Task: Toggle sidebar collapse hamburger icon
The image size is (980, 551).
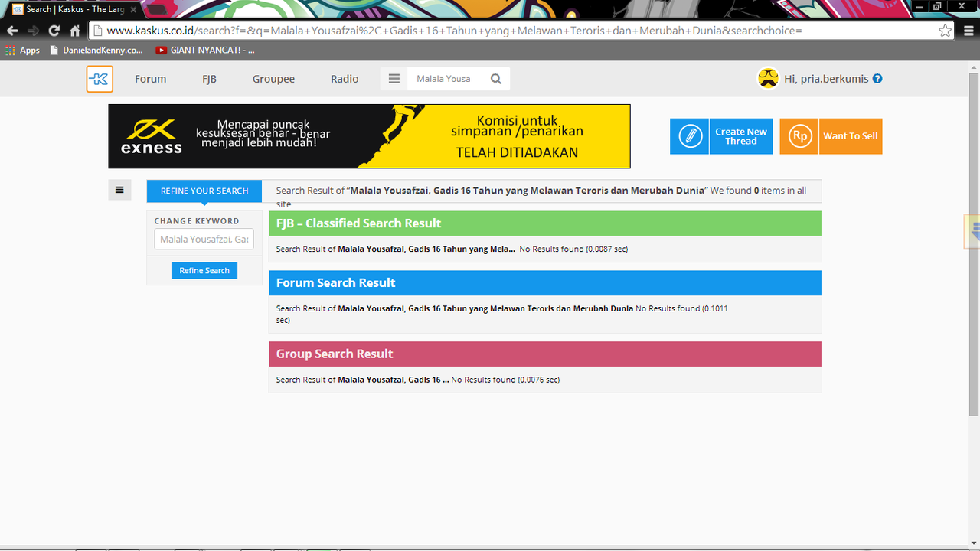Action: (119, 190)
